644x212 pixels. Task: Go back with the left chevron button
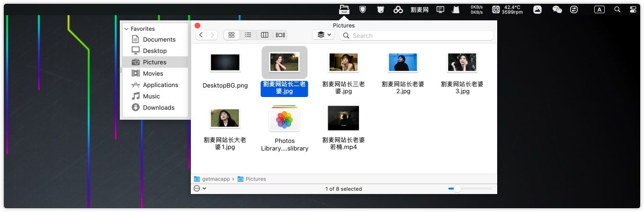click(201, 35)
